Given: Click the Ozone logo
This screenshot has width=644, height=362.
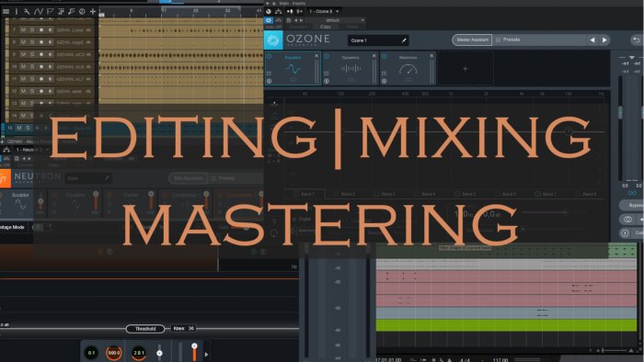Looking at the screenshot, I should (x=273, y=40).
